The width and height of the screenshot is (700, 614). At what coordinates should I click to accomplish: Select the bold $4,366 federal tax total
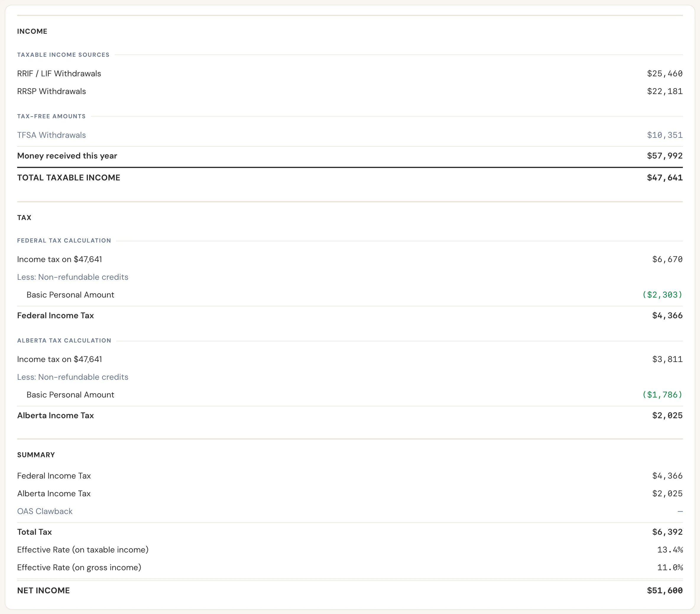click(667, 316)
